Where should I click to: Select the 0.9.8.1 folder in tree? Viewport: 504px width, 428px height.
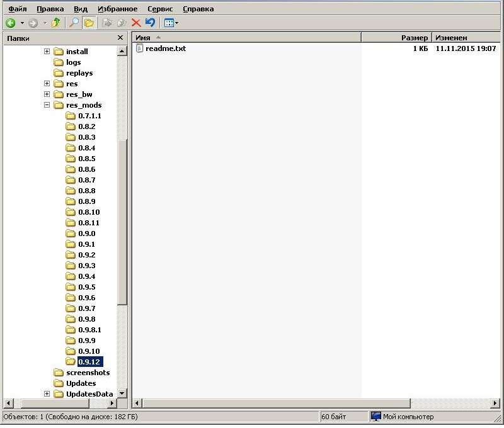click(89, 330)
